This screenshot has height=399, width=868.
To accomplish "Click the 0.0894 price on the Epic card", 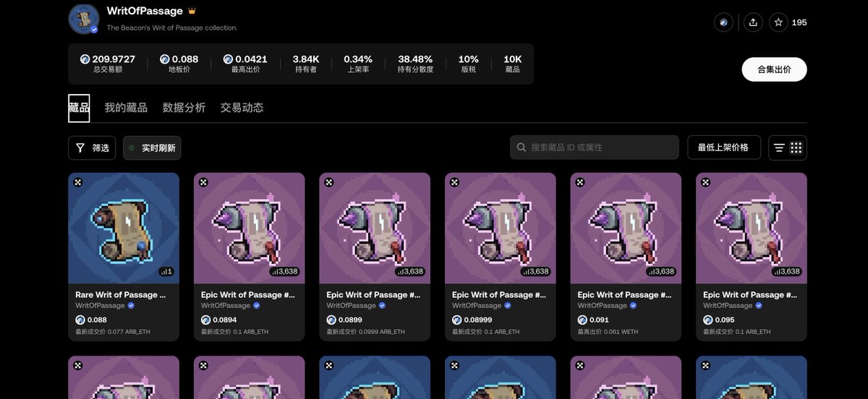I will coord(226,319).
